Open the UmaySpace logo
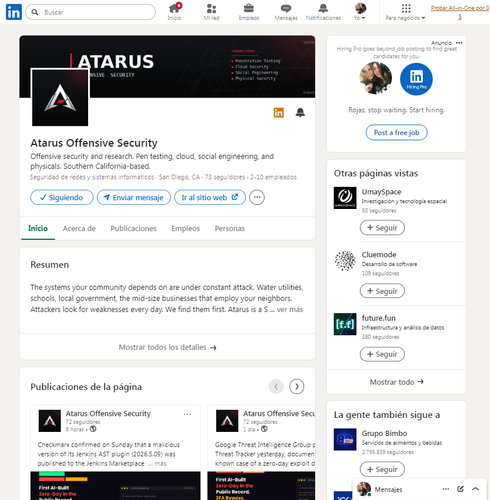The width and height of the screenshot is (490, 500). (x=345, y=198)
